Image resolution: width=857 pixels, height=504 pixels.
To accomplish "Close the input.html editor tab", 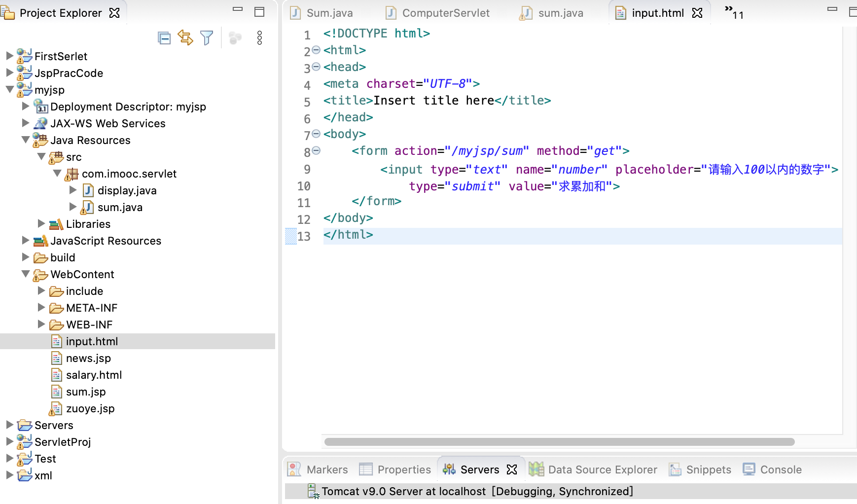I will click(697, 13).
